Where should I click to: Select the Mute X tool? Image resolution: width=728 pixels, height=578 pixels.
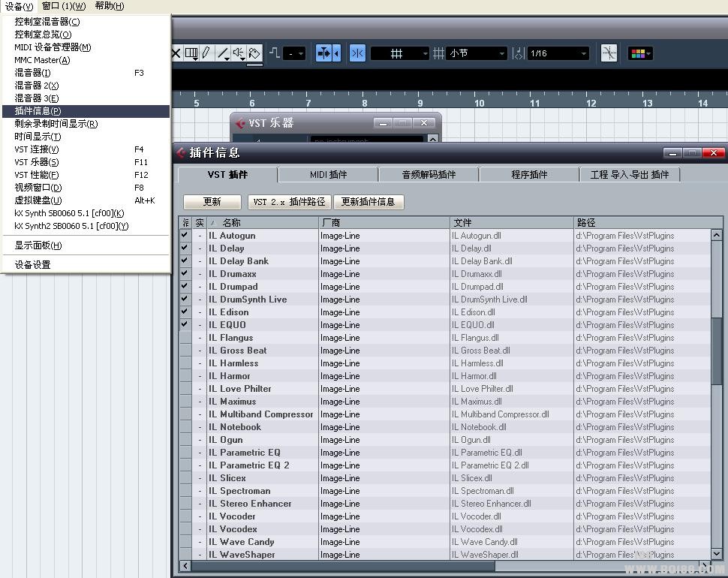[x=176, y=53]
